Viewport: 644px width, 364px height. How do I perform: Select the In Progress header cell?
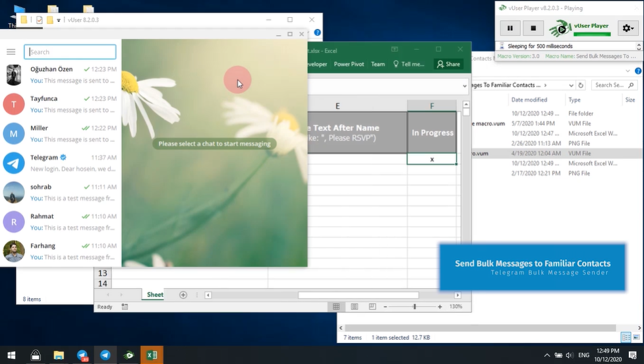(x=432, y=133)
